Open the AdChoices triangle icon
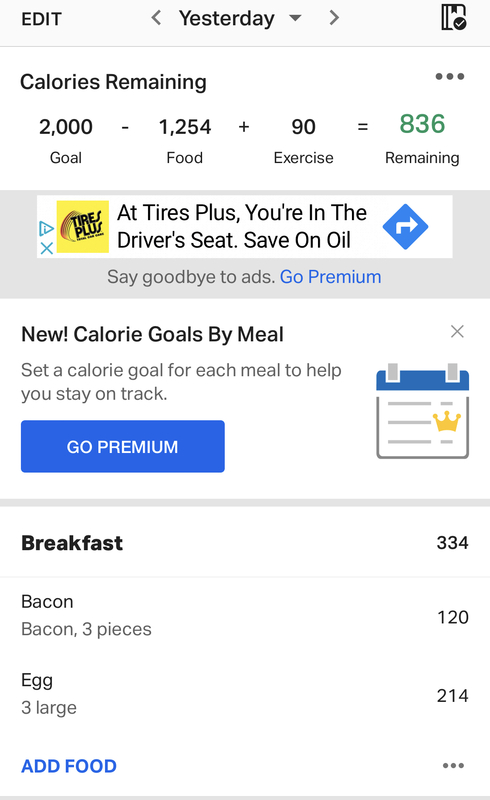490x800 pixels. tap(46, 229)
